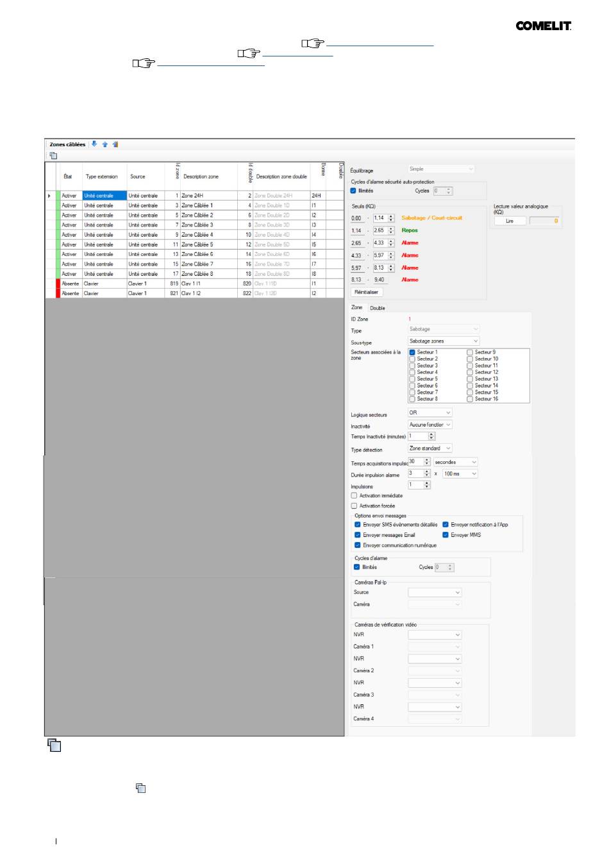Open the Inactivité dropdown
The width and height of the screenshot is (609, 868).
click(x=430, y=425)
